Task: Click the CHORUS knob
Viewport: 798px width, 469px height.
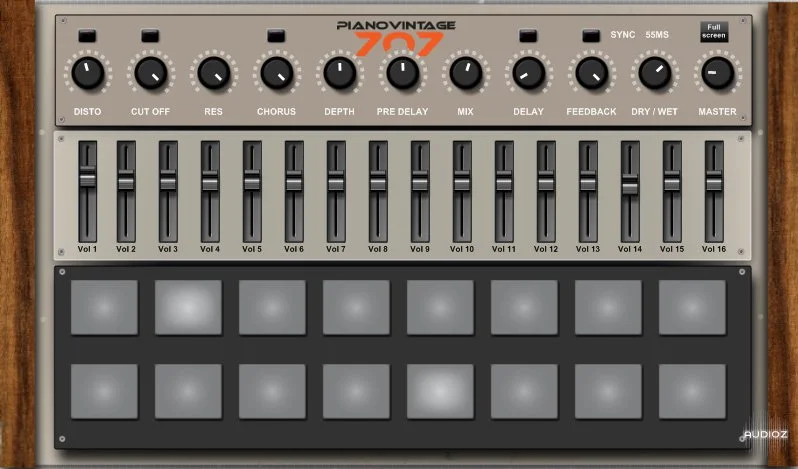Action: pyautogui.click(x=277, y=73)
